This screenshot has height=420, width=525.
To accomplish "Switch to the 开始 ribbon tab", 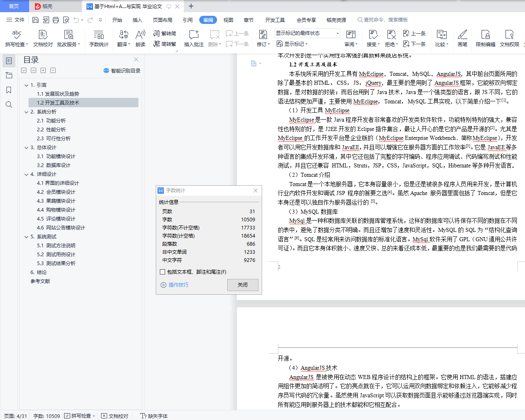I will 117,20.
